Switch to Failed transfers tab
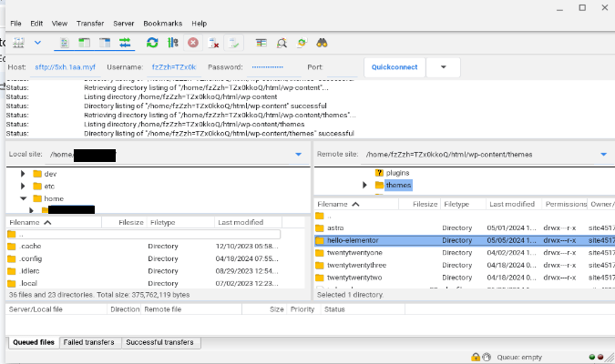615x364 pixels. coord(89,342)
